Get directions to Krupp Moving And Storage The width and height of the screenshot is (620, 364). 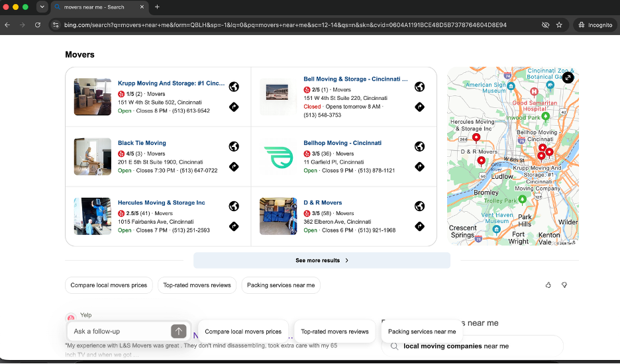[234, 107]
